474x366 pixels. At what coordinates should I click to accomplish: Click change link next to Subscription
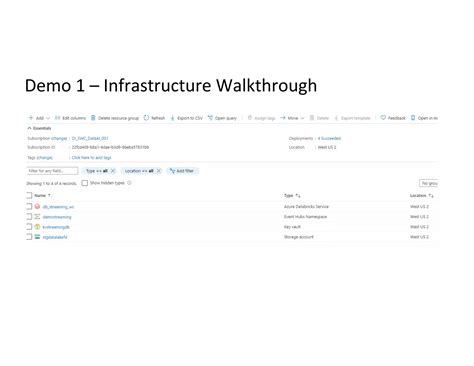pos(59,138)
